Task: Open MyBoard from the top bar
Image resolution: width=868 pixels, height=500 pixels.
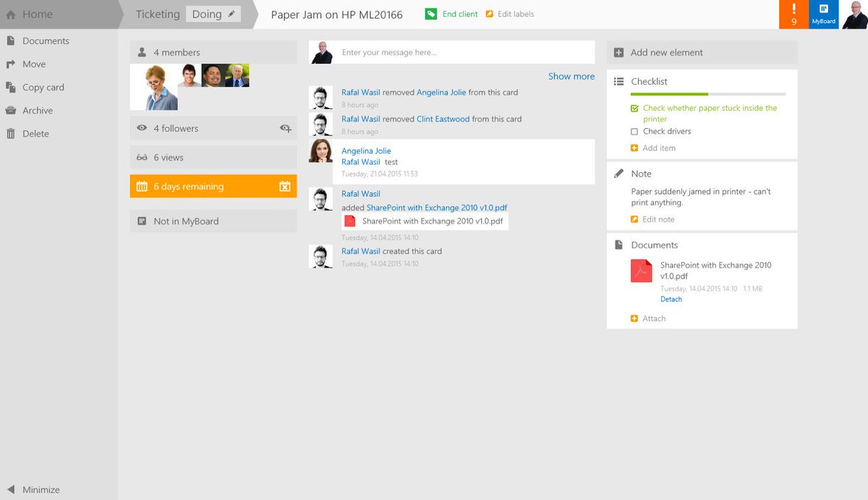Action: point(823,14)
